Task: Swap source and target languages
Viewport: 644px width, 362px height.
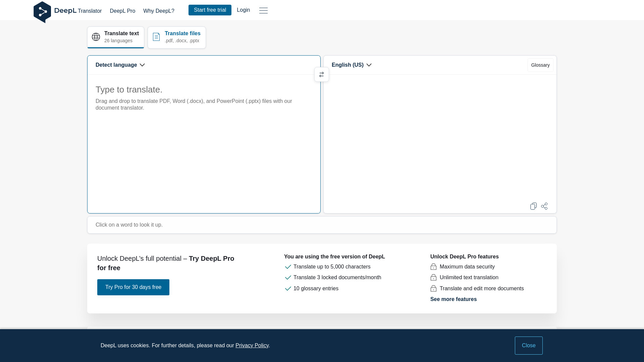Action: pyautogui.click(x=322, y=74)
